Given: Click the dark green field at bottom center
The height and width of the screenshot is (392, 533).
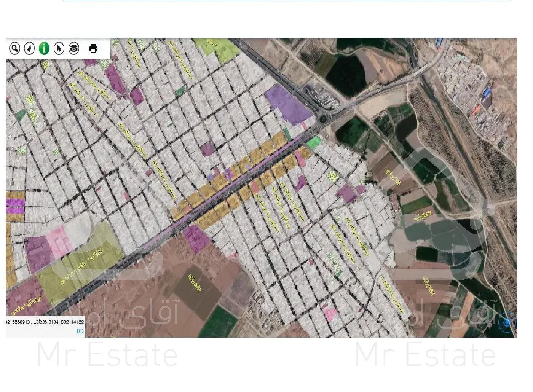Looking at the screenshot, I should 218,323.
